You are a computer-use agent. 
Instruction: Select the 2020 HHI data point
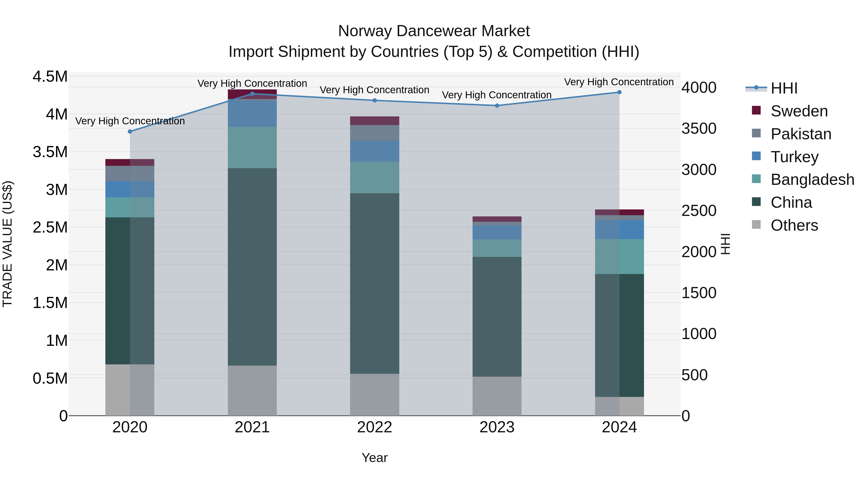[x=130, y=132]
